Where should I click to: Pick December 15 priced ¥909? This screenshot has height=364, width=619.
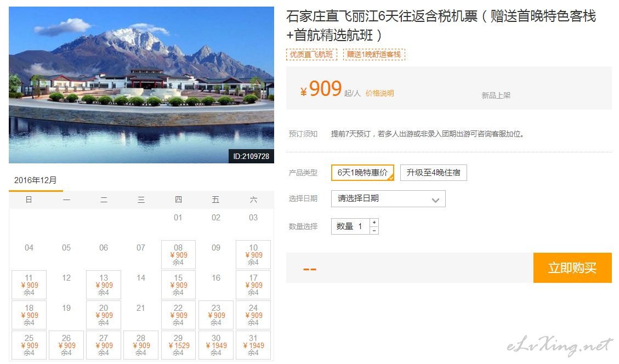(x=178, y=285)
